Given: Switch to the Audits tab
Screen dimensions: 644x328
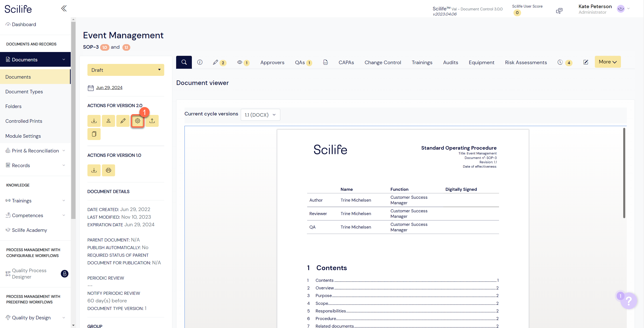Looking at the screenshot, I should 450,62.
